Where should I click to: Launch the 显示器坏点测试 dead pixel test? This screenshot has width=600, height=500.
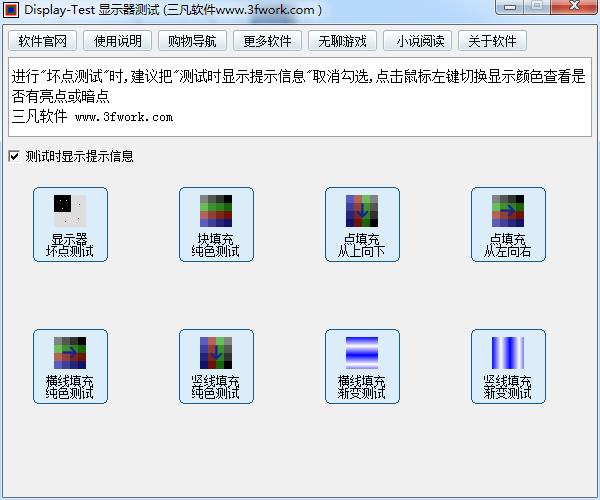pyautogui.click(x=70, y=225)
